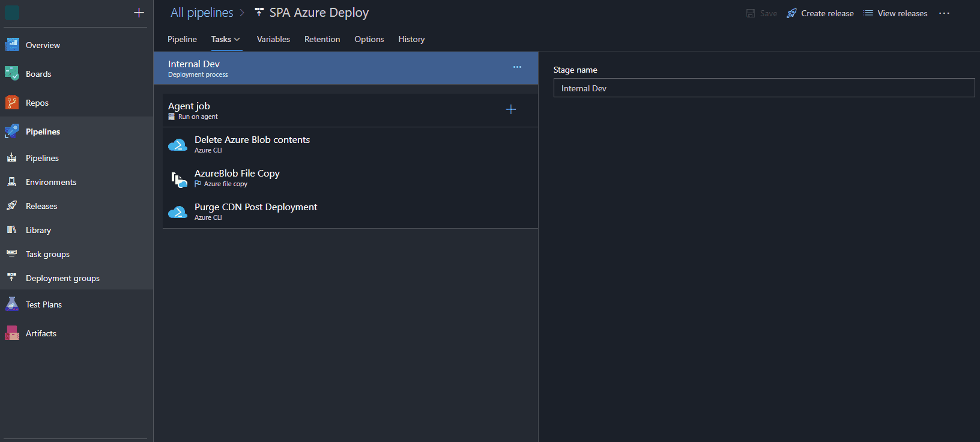Select the Delete Azure Blob contents task
Screen dimensions: 980x442
[350, 144]
